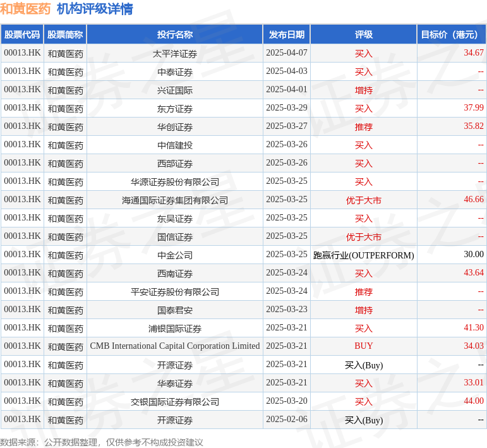The height and width of the screenshot is (448, 487).
Task: Click the 2025-02-06 date cell
Action: [x=287, y=420]
